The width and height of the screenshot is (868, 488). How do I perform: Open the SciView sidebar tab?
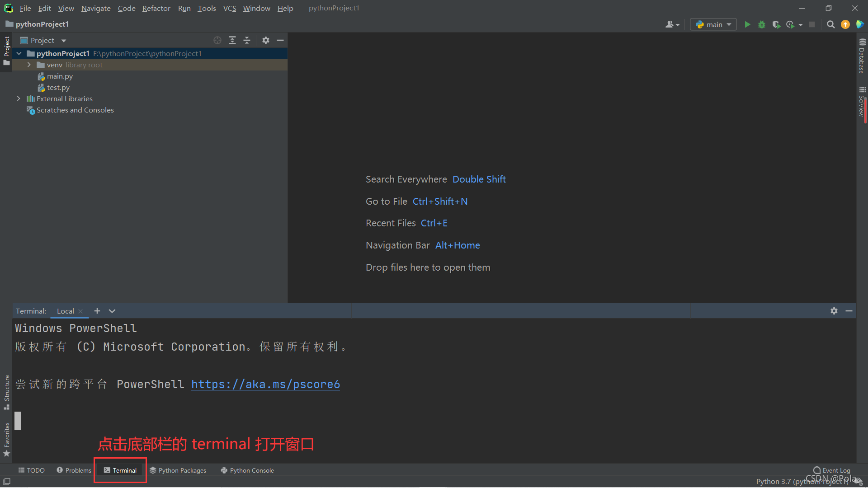tap(862, 101)
